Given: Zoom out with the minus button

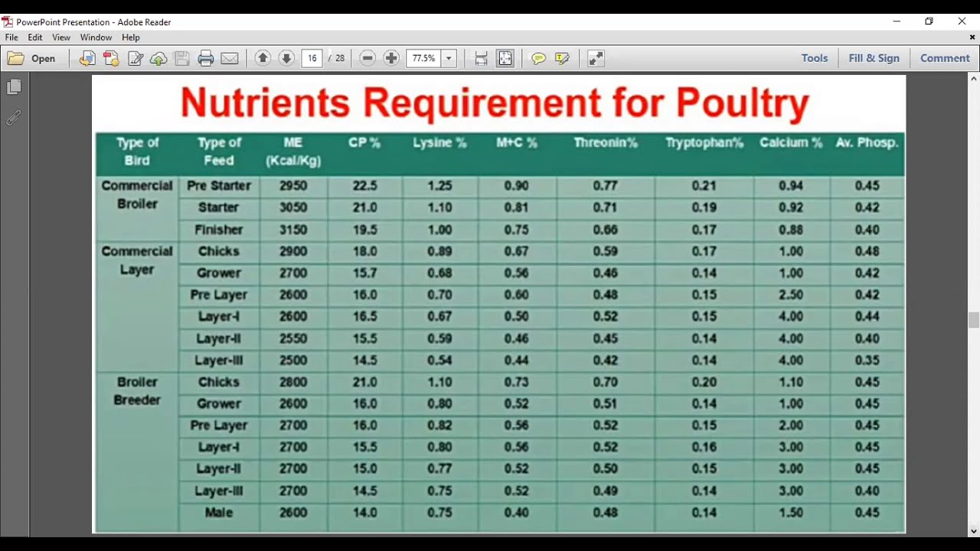Looking at the screenshot, I should pyautogui.click(x=367, y=58).
